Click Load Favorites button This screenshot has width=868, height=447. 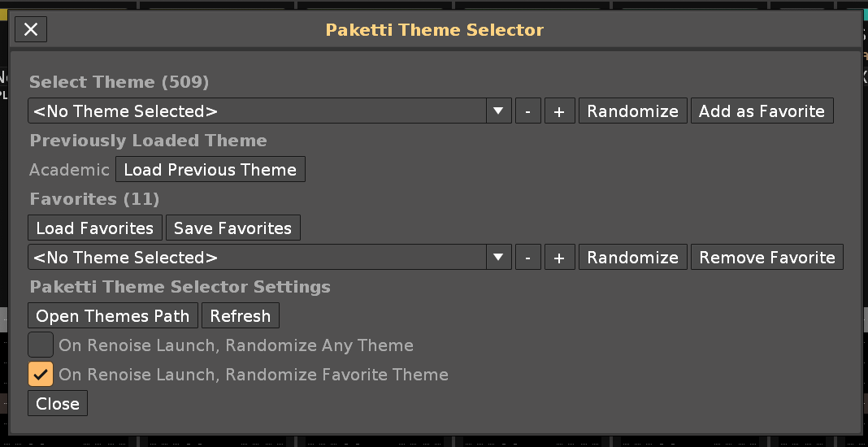coord(95,228)
